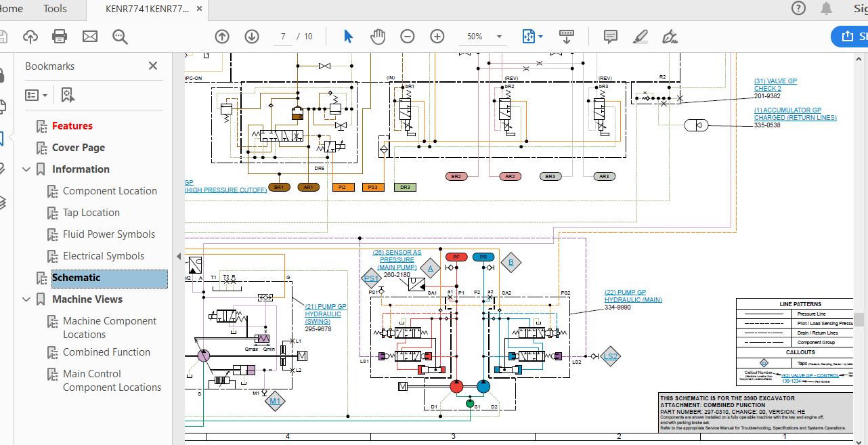Go to previous page arrow button

coord(222,37)
